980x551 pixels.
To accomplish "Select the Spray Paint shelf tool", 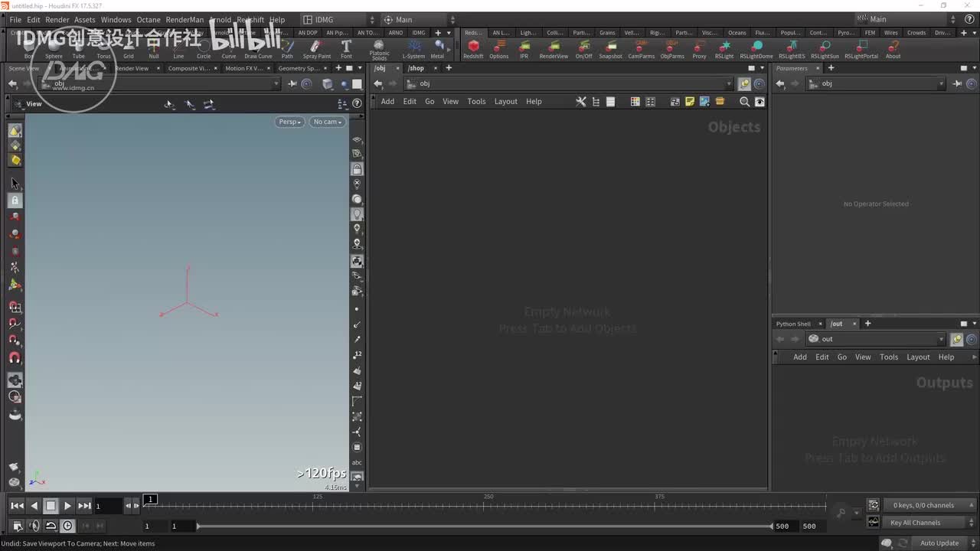I will 316,47.
